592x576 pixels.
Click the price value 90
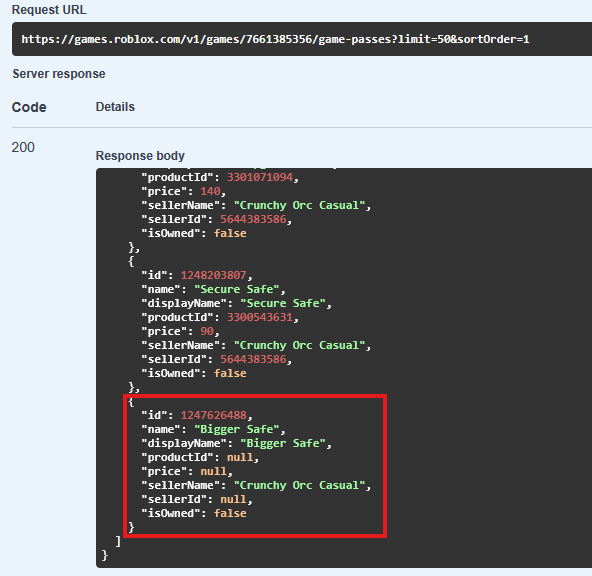click(207, 331)
